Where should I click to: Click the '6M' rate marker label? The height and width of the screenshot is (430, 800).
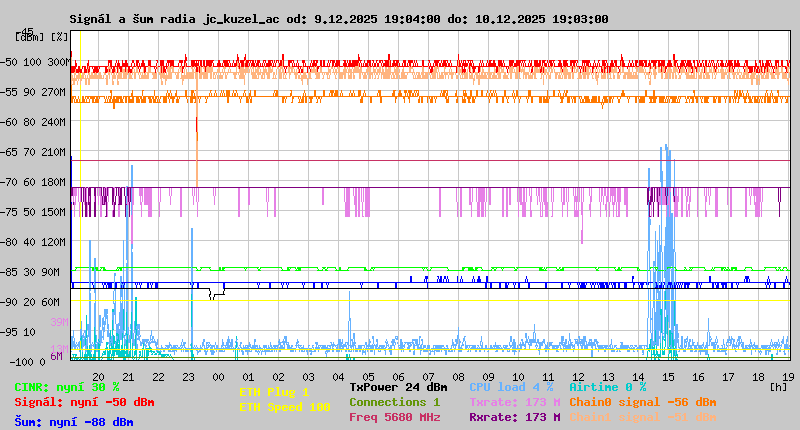56,356
